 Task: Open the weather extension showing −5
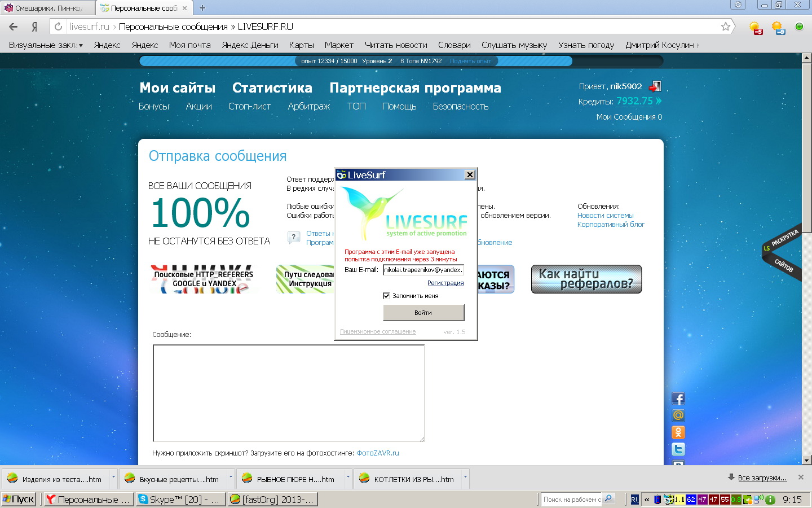(756, 27)
